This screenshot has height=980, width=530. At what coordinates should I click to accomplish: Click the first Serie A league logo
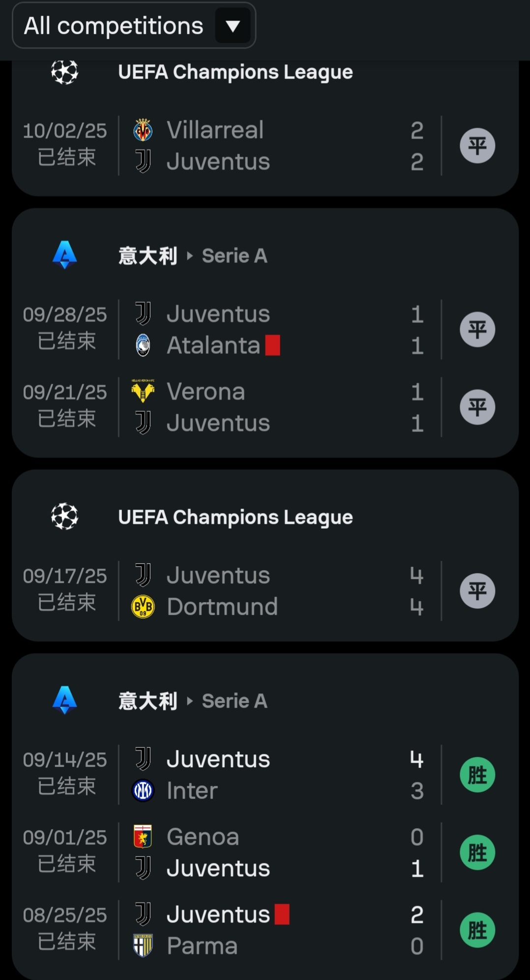point(65,255)
